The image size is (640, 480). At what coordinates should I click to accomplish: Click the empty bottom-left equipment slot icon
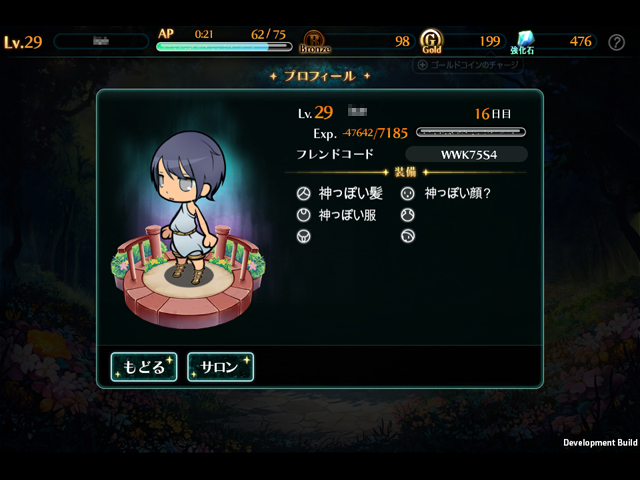(x=303, y=236)
